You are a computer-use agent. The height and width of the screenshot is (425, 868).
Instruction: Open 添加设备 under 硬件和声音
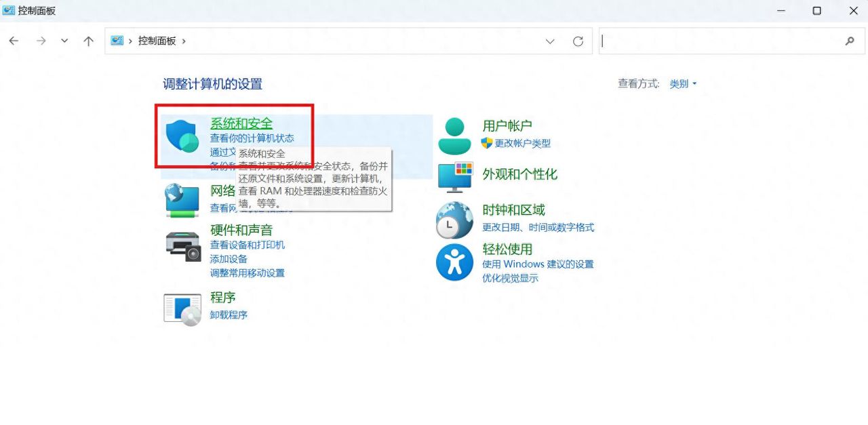point(228,260)
